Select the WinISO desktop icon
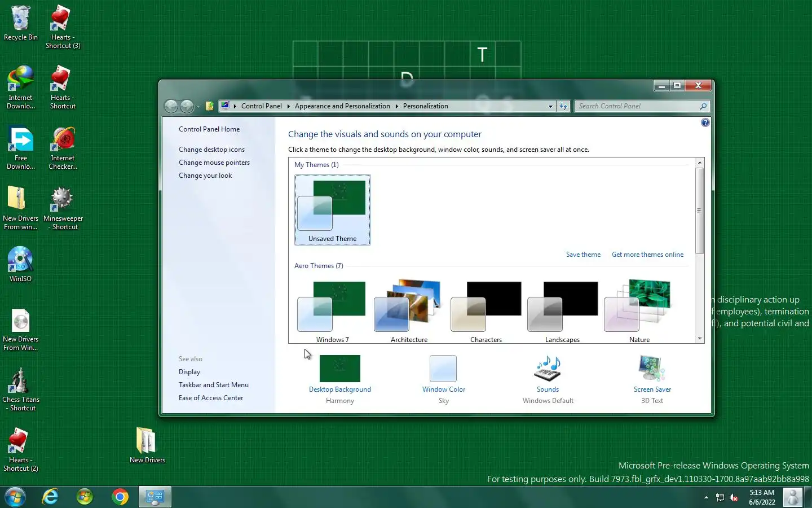The height and width of the screenshot is (508, 812). tap(21, 264)
